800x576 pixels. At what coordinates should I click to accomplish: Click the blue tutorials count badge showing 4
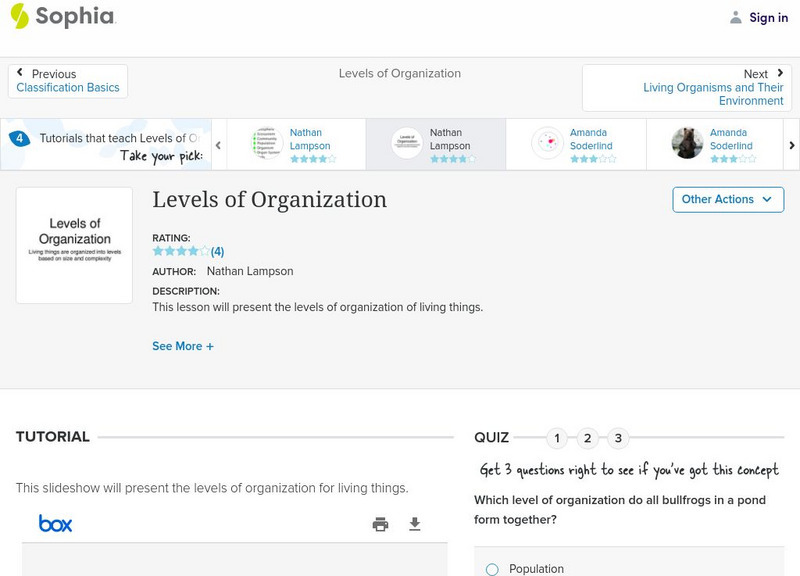[21, 137]
